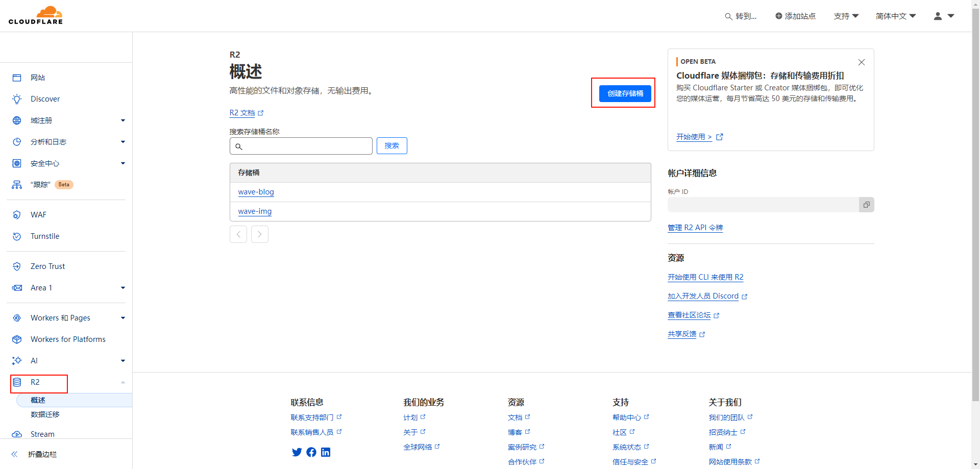Open the LinkedIn social link icon
This screenshot has width=980, height=469.
tap(326, 452)
